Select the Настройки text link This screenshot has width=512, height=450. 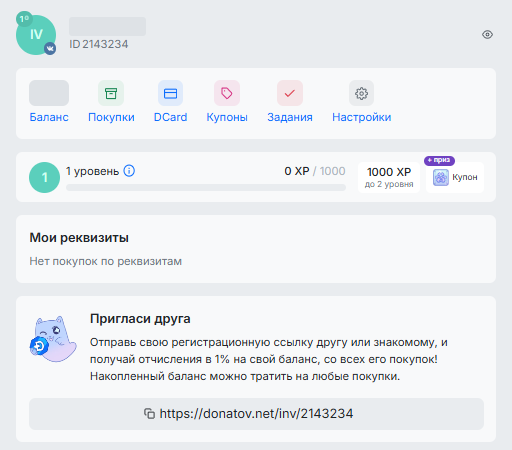(x=361, y=117)
